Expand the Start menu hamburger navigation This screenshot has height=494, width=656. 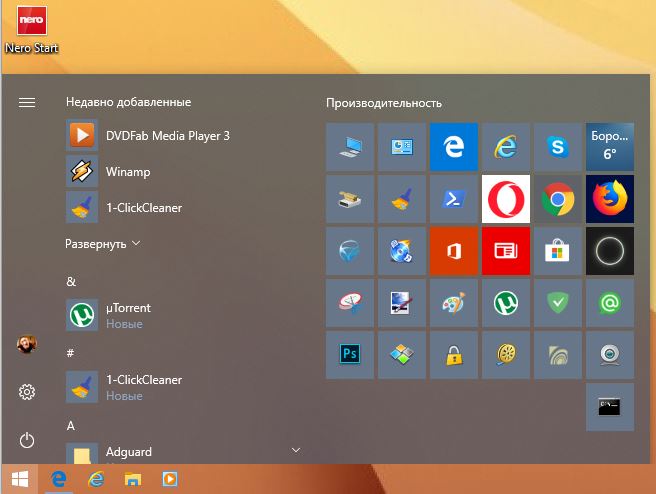(27, 102)
